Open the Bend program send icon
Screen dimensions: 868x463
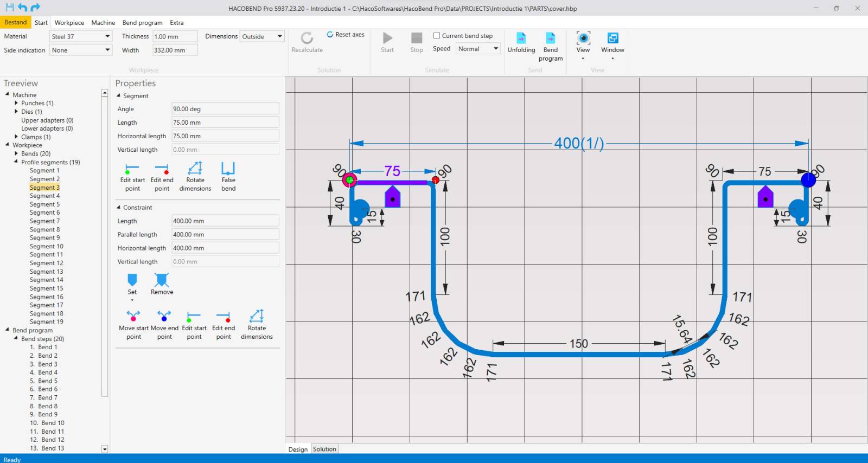[x=550, y=38]
